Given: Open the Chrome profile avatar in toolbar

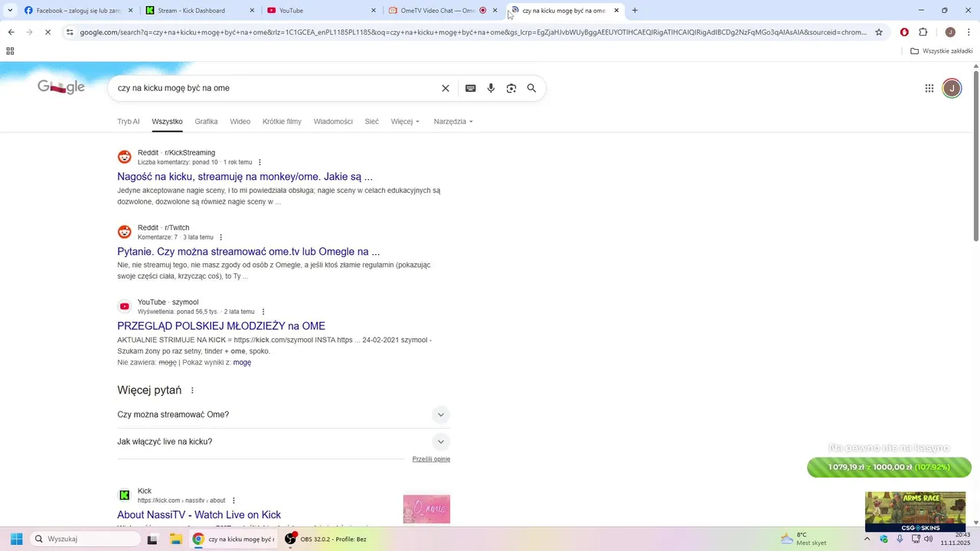Looking at the screenshot, I should (950, 32).
